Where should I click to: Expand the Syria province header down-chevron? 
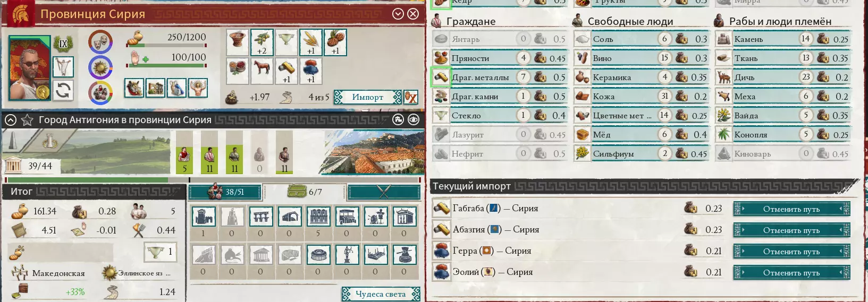click(x=398, y=14)
